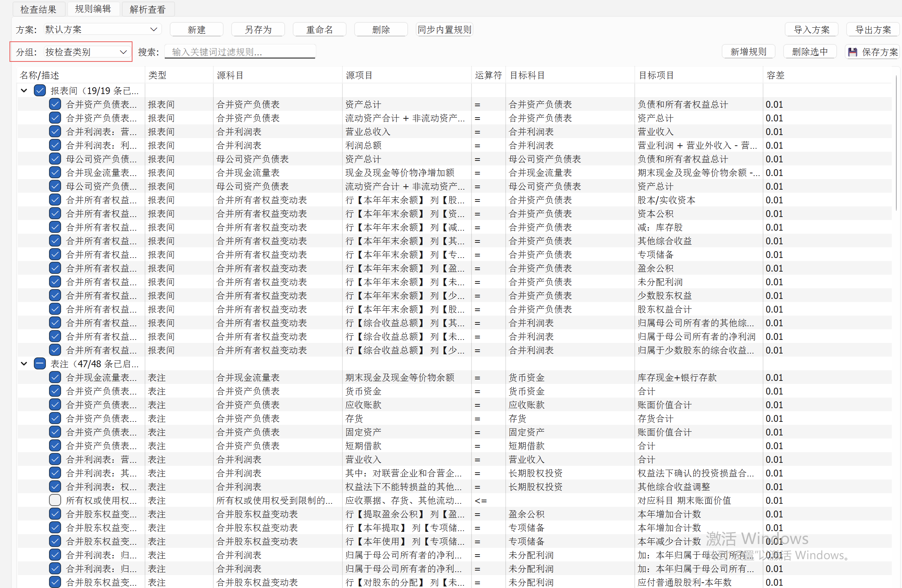Enable the unchecked 所有权或使用权 rule checkbox
This screenshot has width=902, height=588.
(x=55, y=500)
